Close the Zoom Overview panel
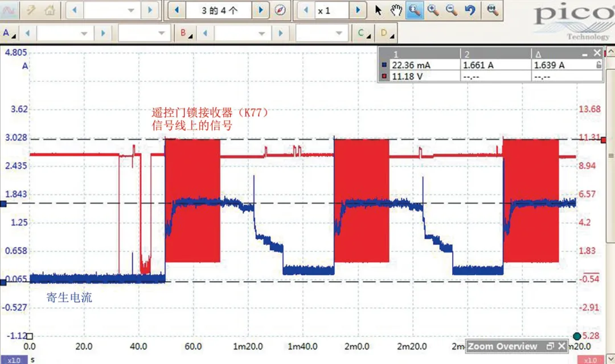This screenshot has width=615, height=364. point(561,346)
